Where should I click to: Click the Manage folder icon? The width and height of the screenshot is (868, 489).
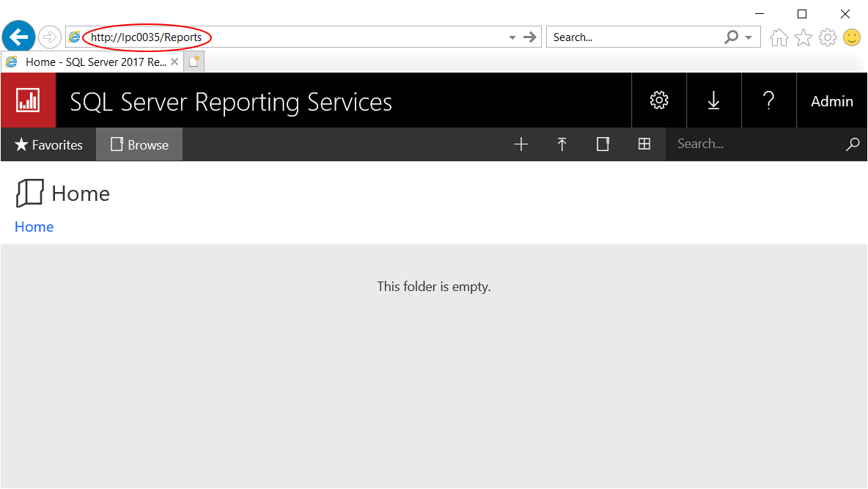(603, 144)
